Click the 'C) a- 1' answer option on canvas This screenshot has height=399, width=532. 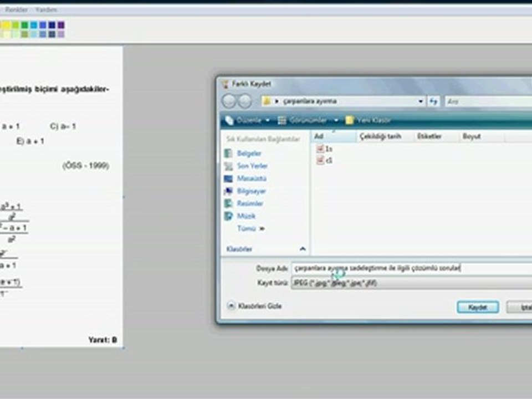tap(63, 126)
